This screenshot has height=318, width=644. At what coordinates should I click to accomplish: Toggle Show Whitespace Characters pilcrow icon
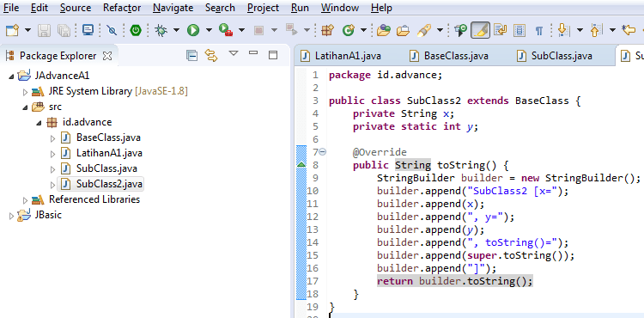pyautogui.click(x=539, y=30)
